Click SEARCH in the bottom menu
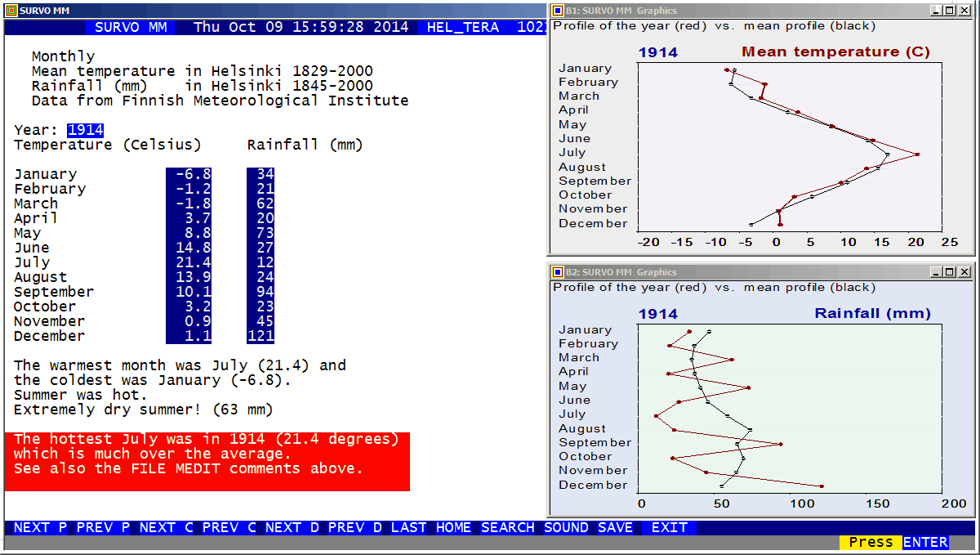The height and width of the screenshot is (555, 980). [507, 528]
